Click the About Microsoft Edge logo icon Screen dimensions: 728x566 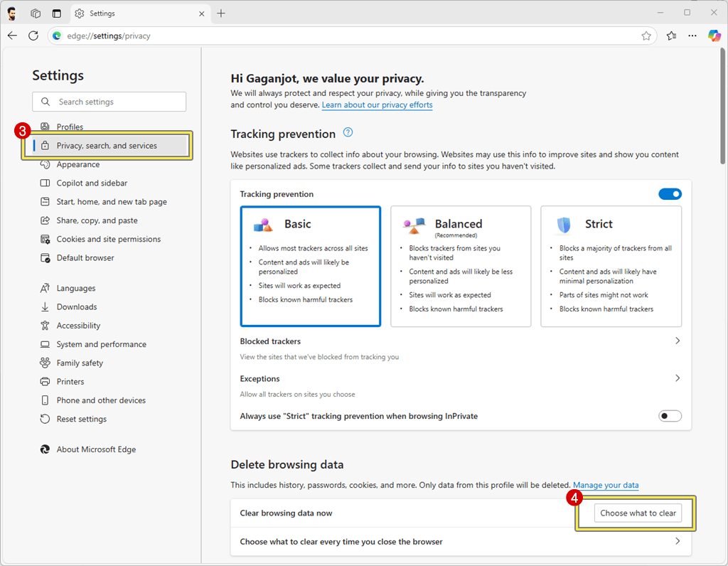[45, 449]
